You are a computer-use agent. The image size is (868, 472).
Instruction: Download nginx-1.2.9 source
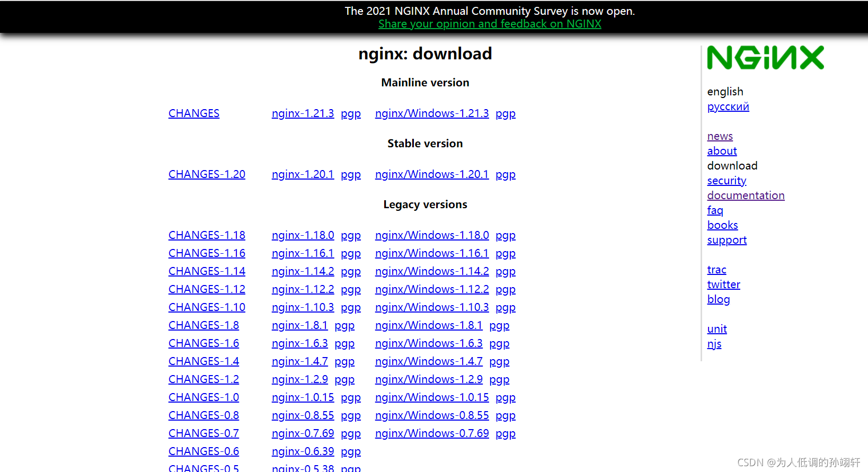pyautogui.click(x=300, y=379)
